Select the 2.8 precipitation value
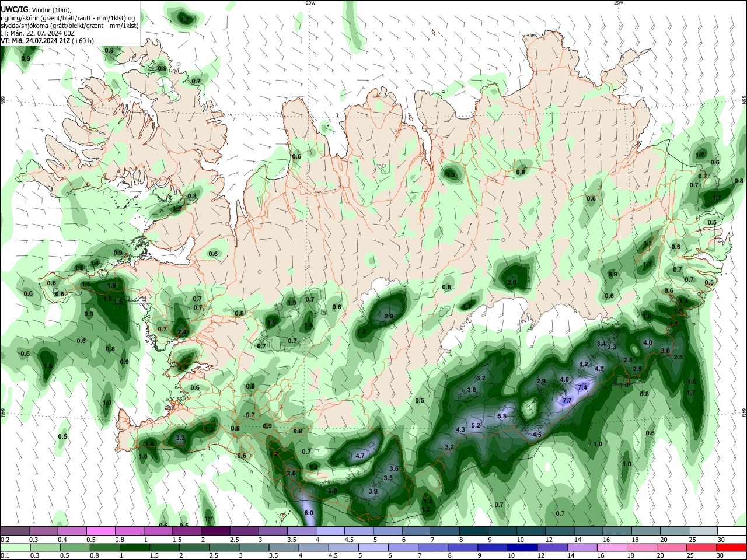Image resolution: width=747 pixels, height=560 pixels. click(628, 360)
